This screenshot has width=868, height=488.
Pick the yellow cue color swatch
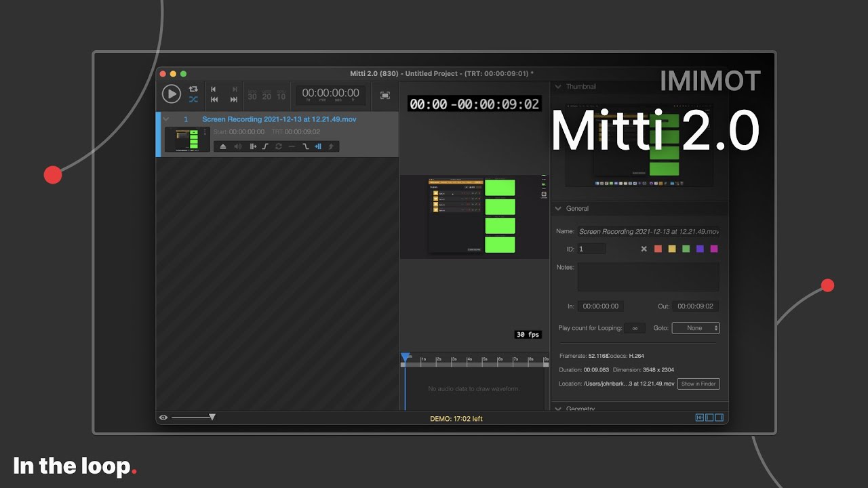pos(672,249)
